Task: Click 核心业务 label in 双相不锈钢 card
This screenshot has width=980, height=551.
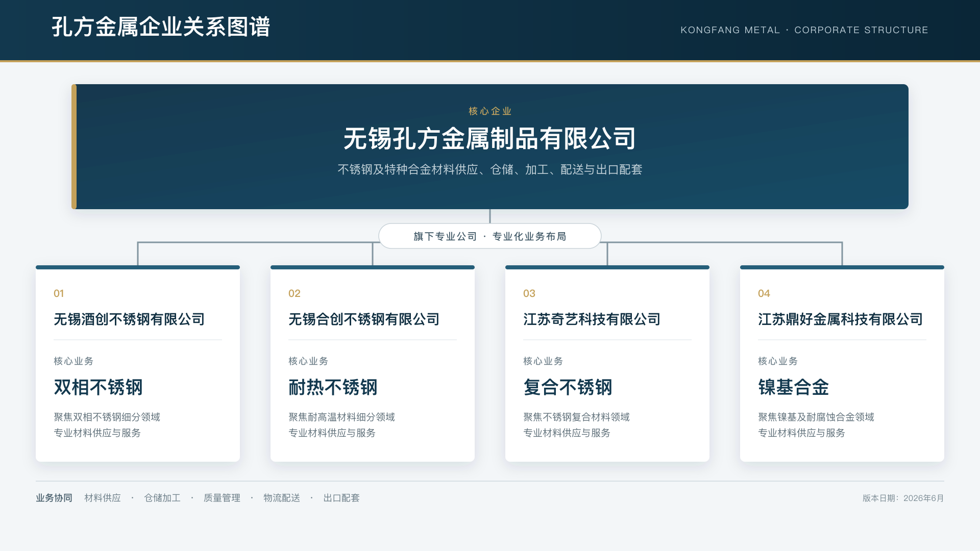Action: (x=73, y=361)
